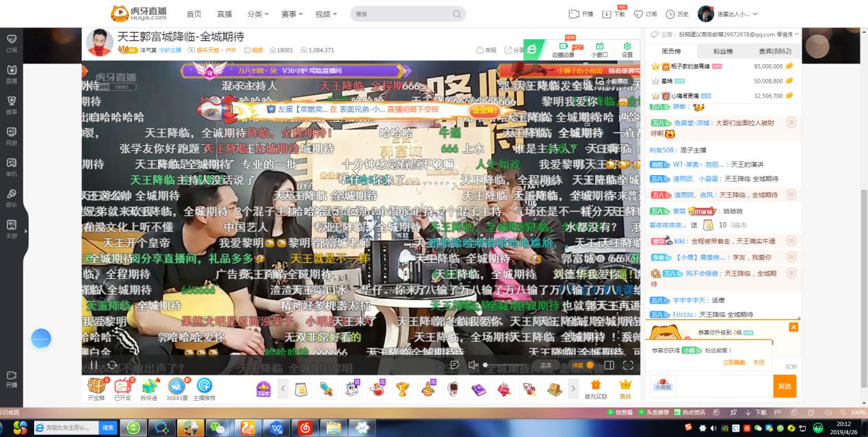The height and width of the screenshot is (437, 868).
Task: Expand the 赛事 events dropdown
Action: coord(292,14)
